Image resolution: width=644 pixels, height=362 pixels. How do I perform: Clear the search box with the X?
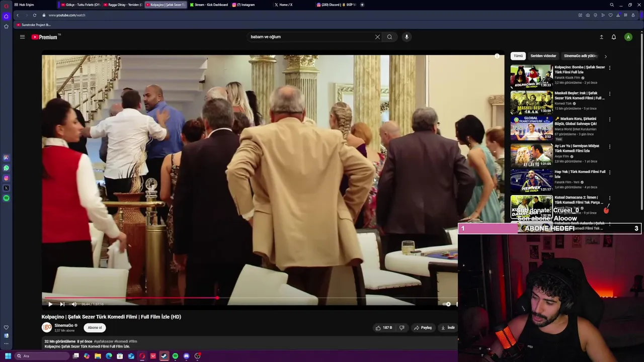pyautogui.click(x=377, y=37)
